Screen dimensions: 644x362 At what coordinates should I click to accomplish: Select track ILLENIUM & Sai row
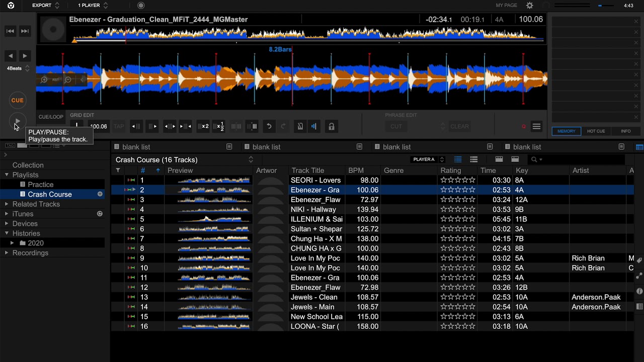[x=372, y=219]
